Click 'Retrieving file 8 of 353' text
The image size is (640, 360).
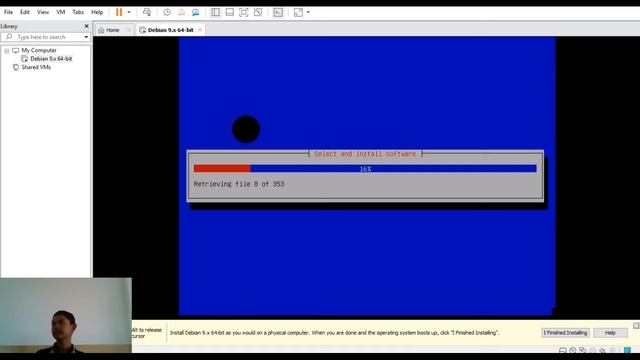pyautogui.click(x=239, y=184)
